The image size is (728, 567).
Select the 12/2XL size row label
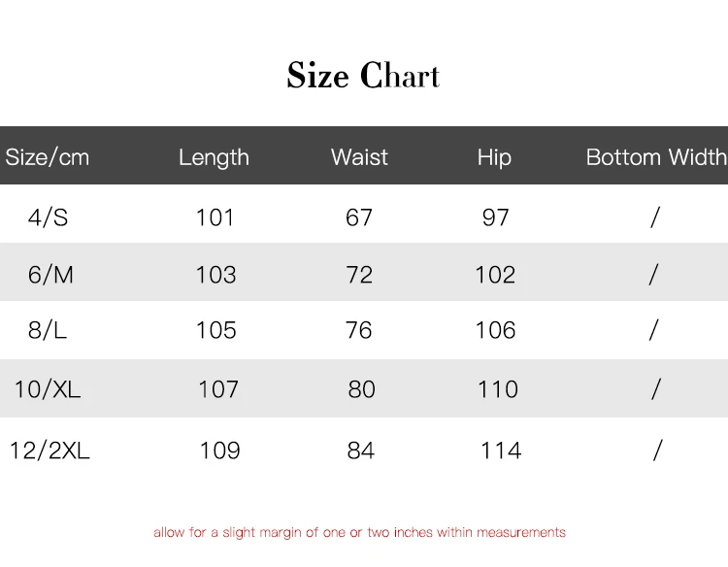pos(50,450)
